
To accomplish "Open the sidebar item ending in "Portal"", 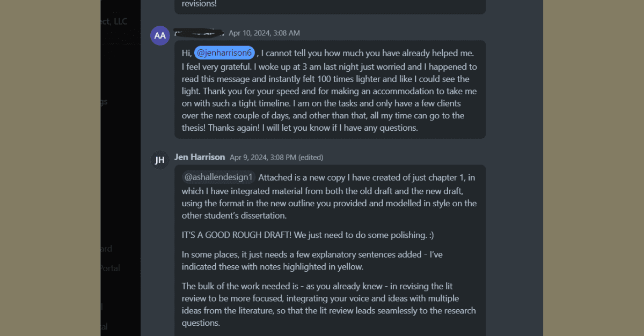I will click(109, 268).
